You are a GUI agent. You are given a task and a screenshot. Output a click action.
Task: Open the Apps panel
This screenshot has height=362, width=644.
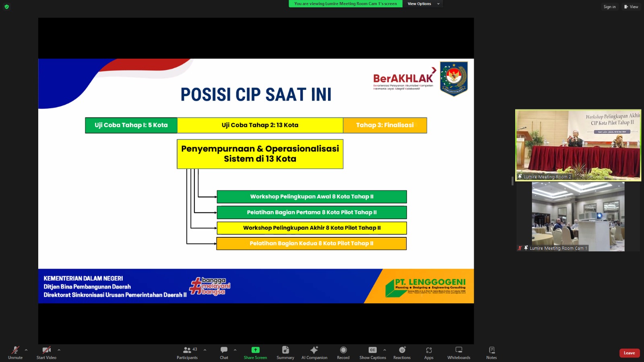pyautogui.click(x=429, y=352)
